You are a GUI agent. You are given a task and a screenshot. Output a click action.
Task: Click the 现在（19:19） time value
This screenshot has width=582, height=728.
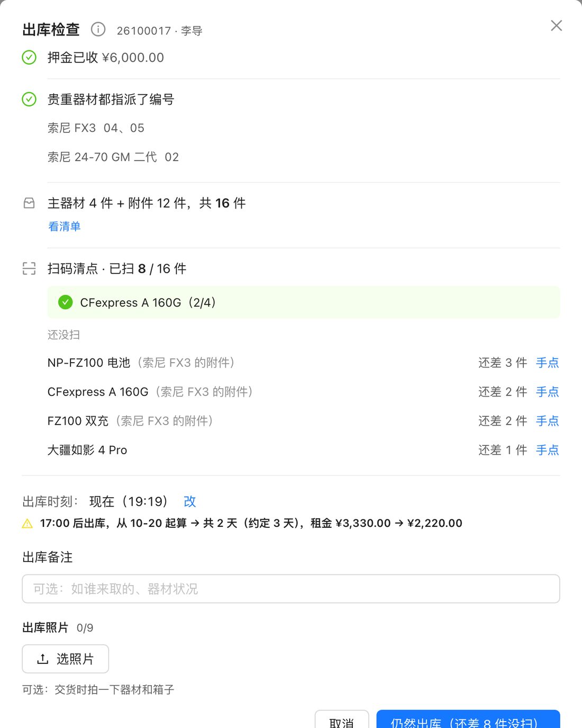tap(129, 501)
